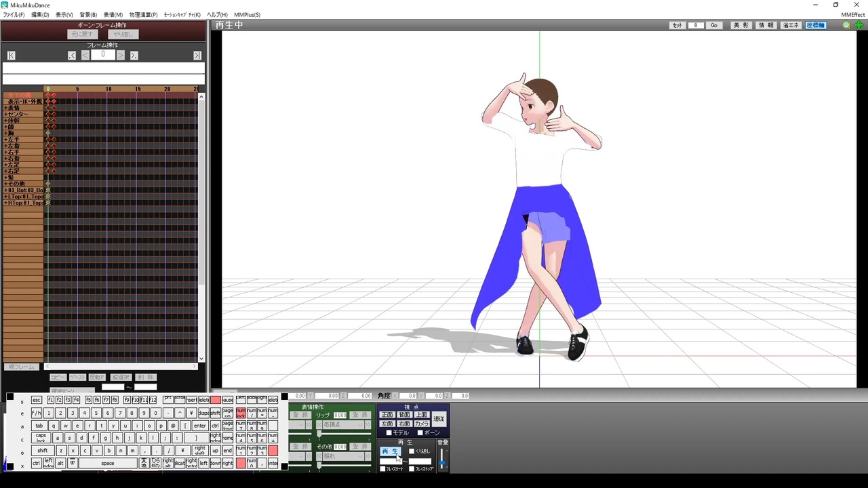This screenshot has width=868, height=488.
Task: Open the 物理演算(P) menu
Action: [143, 14]
